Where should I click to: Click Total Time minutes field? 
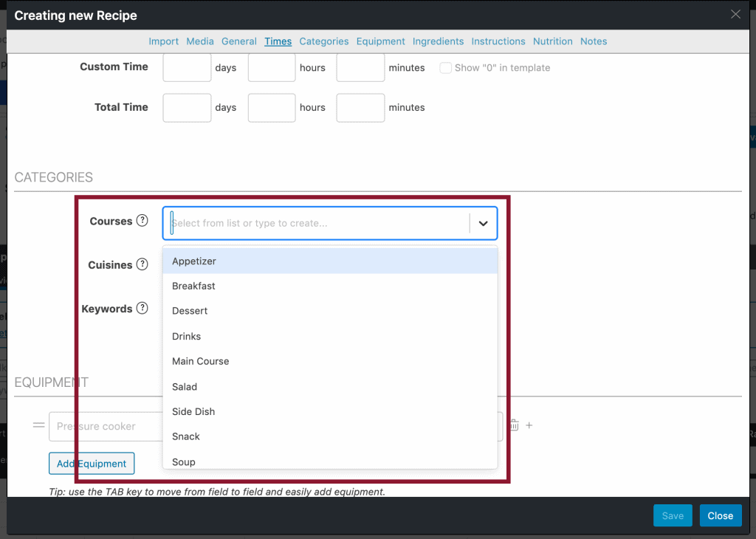360,108
